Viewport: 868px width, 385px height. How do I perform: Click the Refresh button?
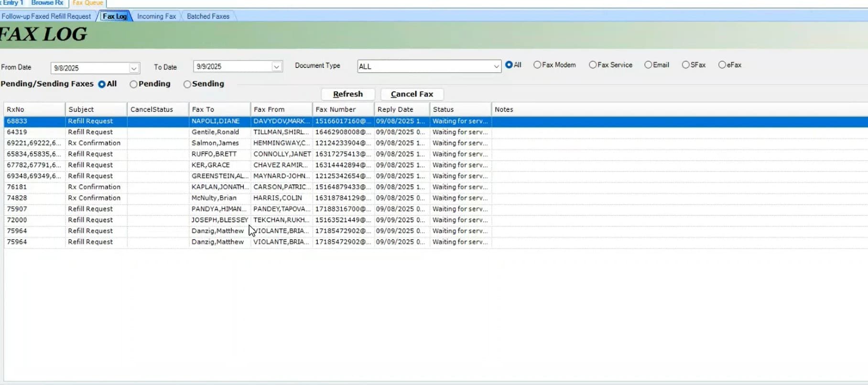click(x=348, y=94)
